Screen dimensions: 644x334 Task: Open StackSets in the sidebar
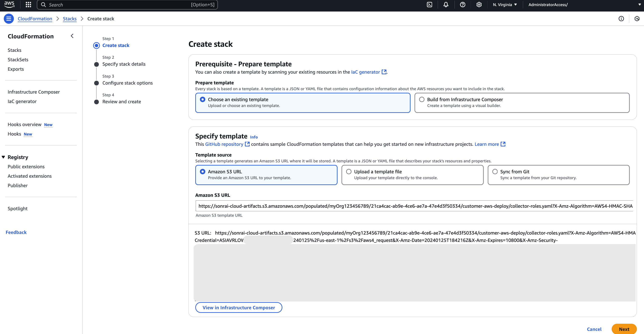click(18, 60)
